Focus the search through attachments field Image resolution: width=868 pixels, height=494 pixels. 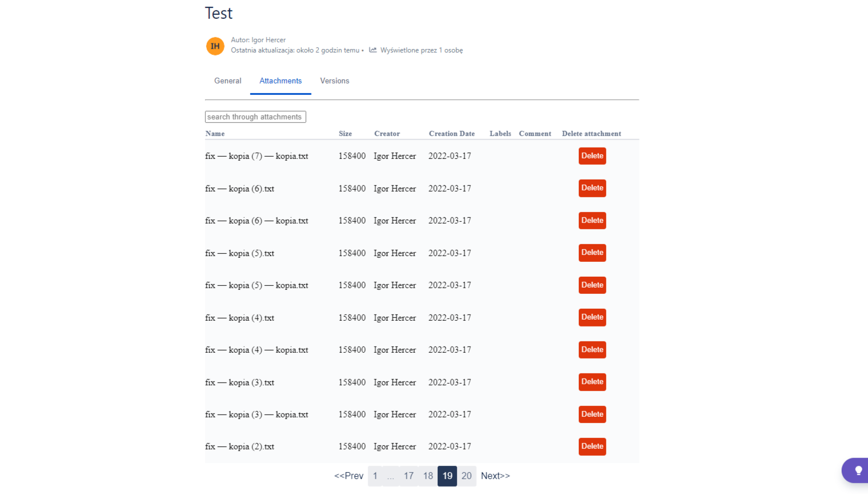pos(255,117)
